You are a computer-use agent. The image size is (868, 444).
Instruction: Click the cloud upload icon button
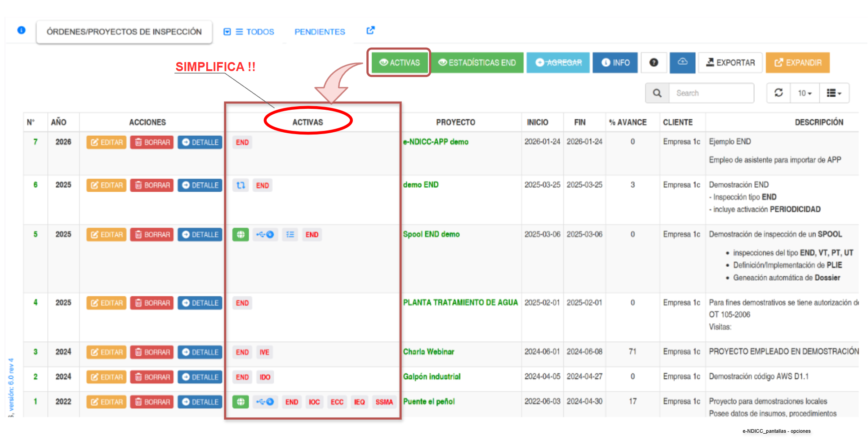682,62
